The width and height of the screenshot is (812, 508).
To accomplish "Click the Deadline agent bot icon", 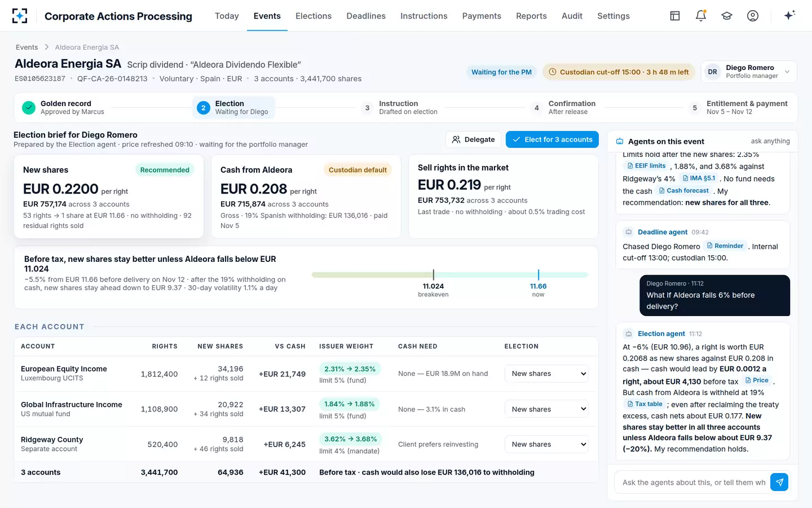I will (x=628, y=232).
